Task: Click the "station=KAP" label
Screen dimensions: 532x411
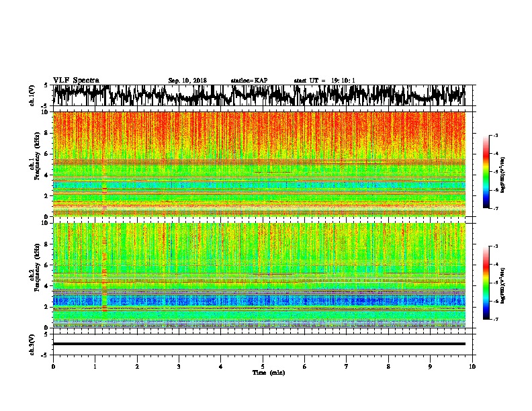Action: click(249, 81)
